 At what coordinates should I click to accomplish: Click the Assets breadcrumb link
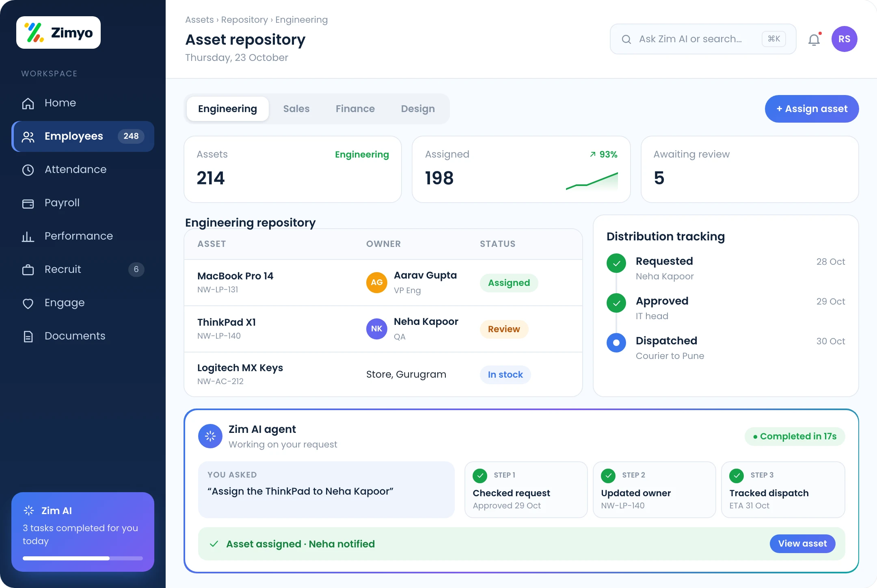(199, 20)
